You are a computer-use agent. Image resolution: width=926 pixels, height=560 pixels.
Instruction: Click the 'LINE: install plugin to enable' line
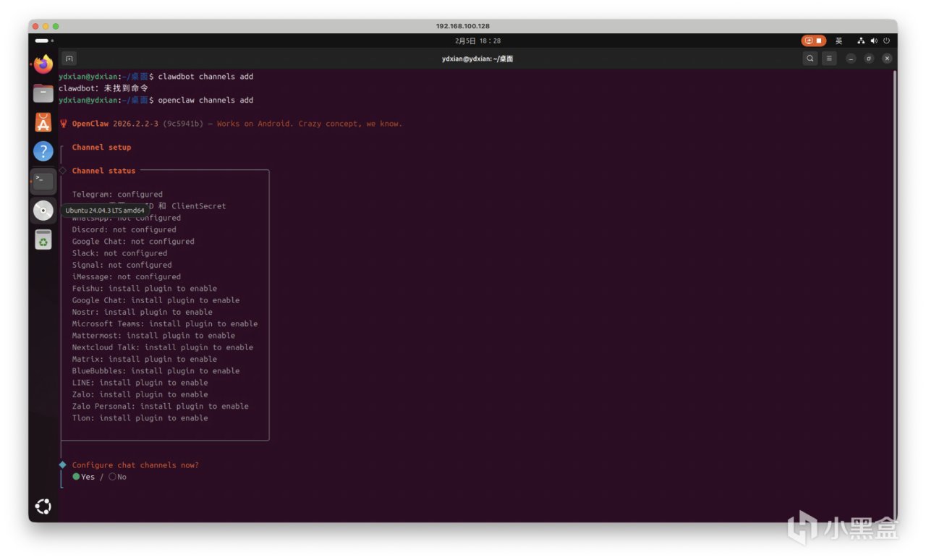(x=140, y=382)
